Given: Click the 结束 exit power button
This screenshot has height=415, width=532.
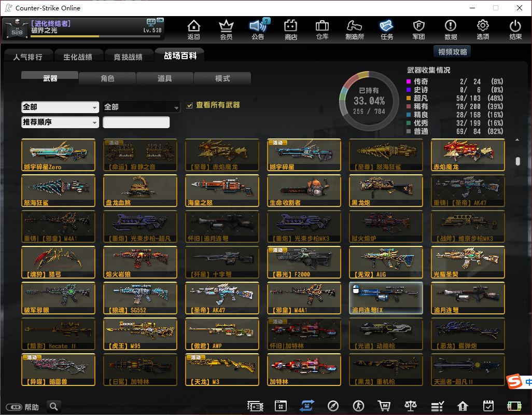Looking at the screenshot, I should pyautogui.click(x=515, y=30).
